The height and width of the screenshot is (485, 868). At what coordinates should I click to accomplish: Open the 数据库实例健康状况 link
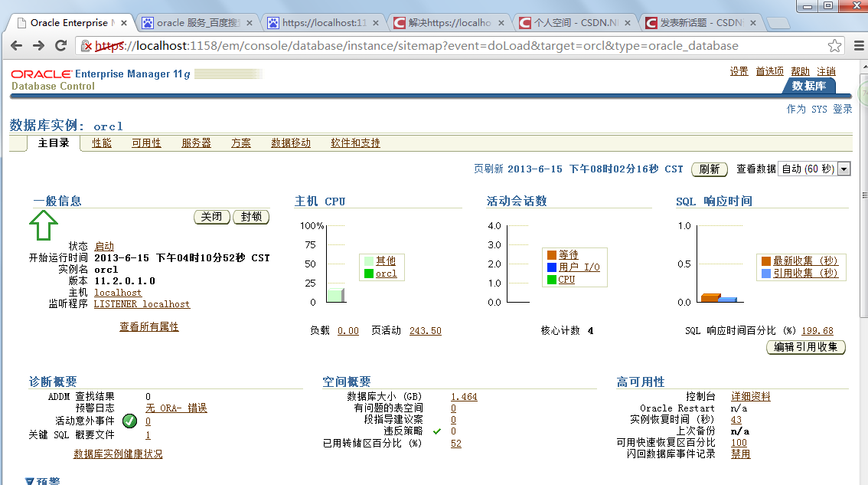[118, 454]
